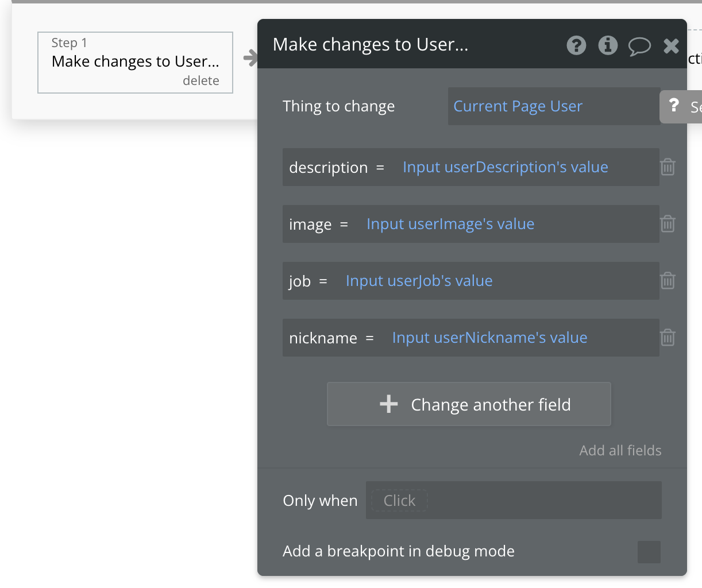The image size is (702, 588).
Task: Close the Make changes to User panel
Action: pos(671,46)
